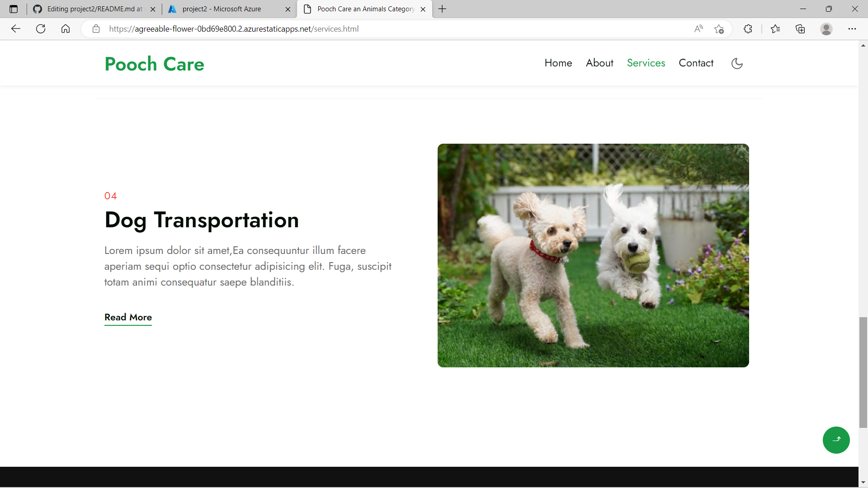Open the Collections icon
Viewport: 868px width, 488px height.
800,28
